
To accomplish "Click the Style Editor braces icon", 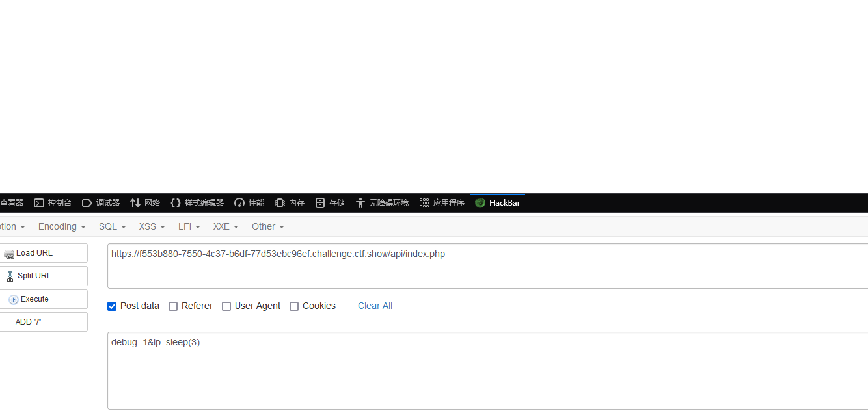I will (x=176, y=203).
